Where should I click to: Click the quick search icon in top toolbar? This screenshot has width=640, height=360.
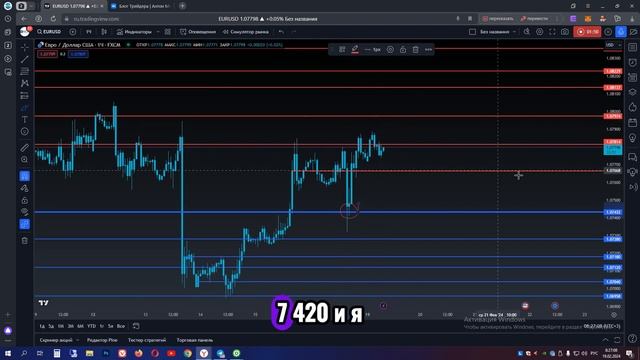point(527,31)
